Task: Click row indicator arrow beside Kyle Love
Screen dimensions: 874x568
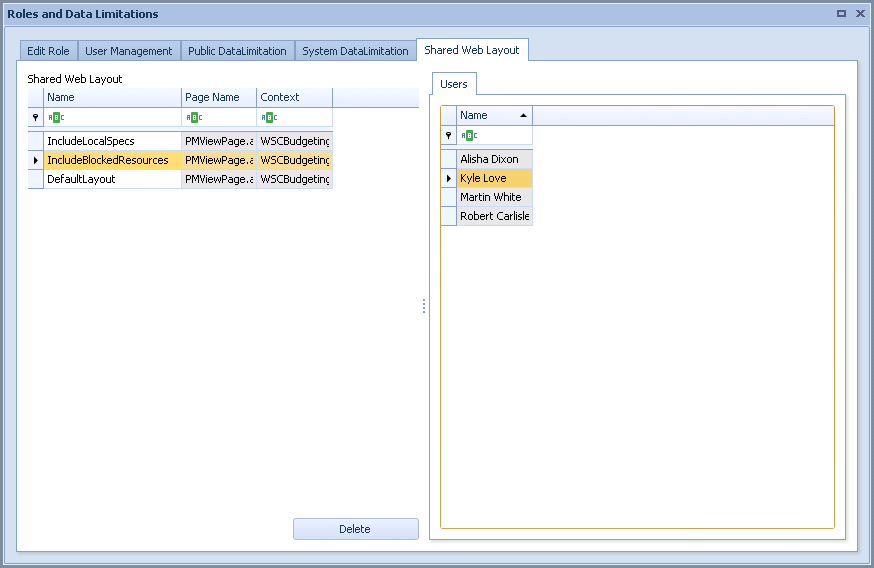Action: coord(448,178)
